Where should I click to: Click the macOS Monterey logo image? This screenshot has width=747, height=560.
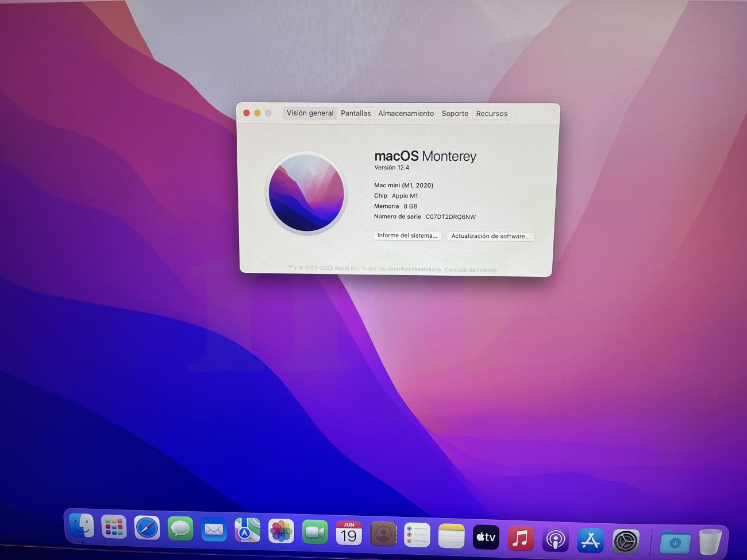[306, 193]
